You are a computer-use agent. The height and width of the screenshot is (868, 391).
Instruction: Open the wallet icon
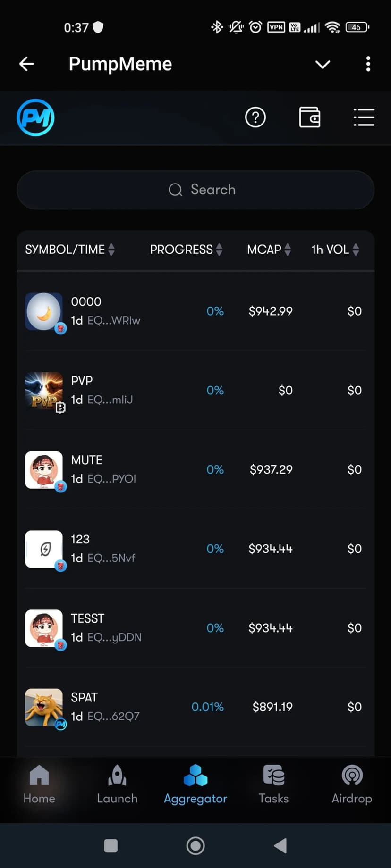pyautogui.click(x=310, y=117)
